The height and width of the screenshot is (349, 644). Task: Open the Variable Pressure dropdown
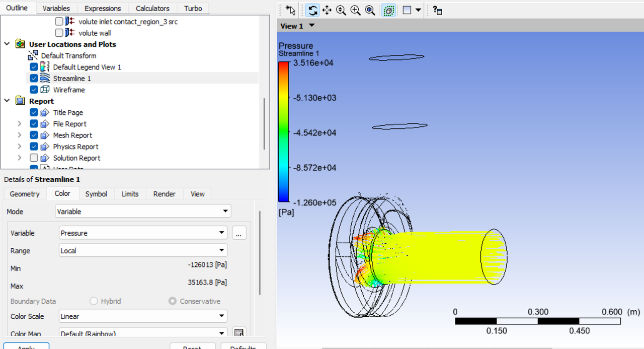click(x=143, y=233)
